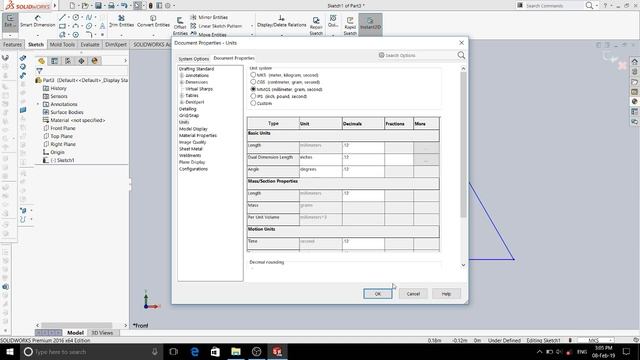This screenshot has width=640, height=360.
Task: Open the PropertyManager tab icon
Action: click(x=54, y=61)
